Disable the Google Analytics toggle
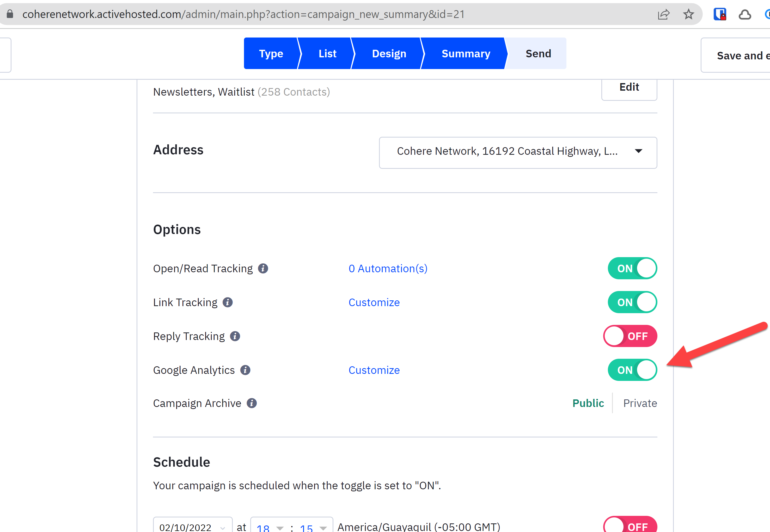The width and height of the screenshot is (770, 532). coord(632,370)
